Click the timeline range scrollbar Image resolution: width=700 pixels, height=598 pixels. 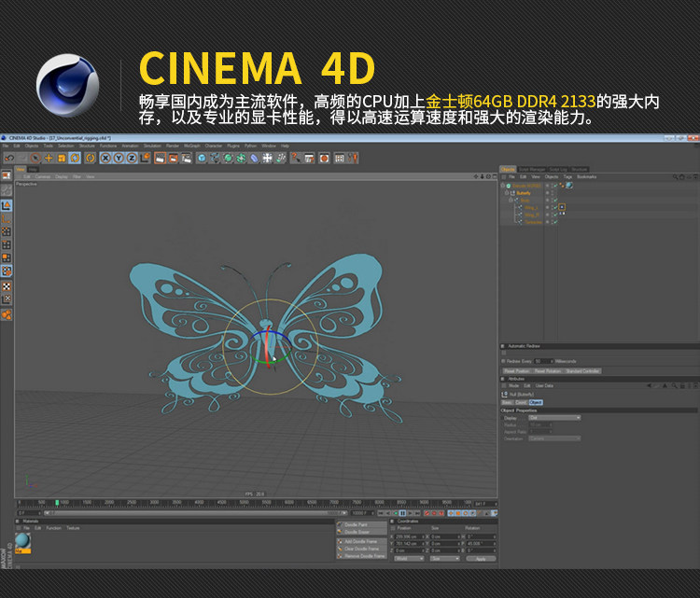(195, 513)
